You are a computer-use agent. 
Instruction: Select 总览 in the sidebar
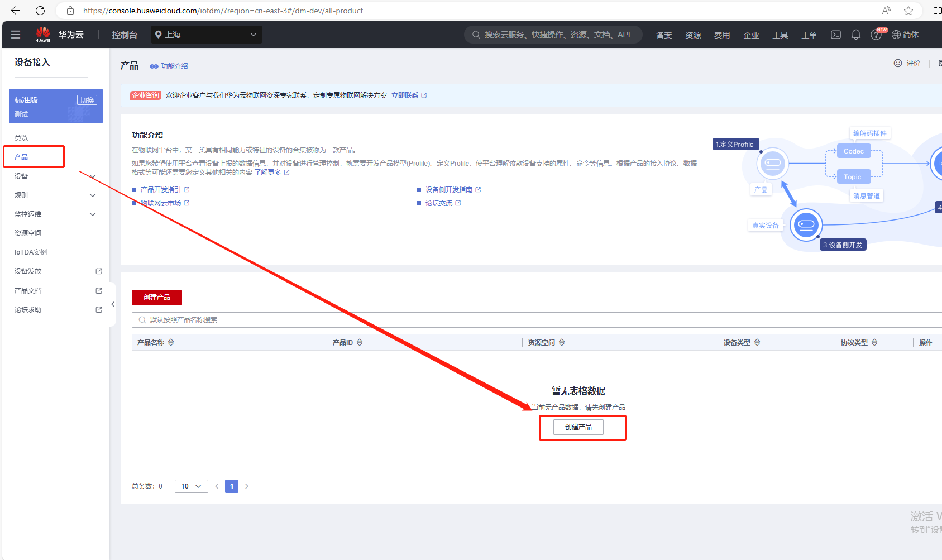click(21, 138)
